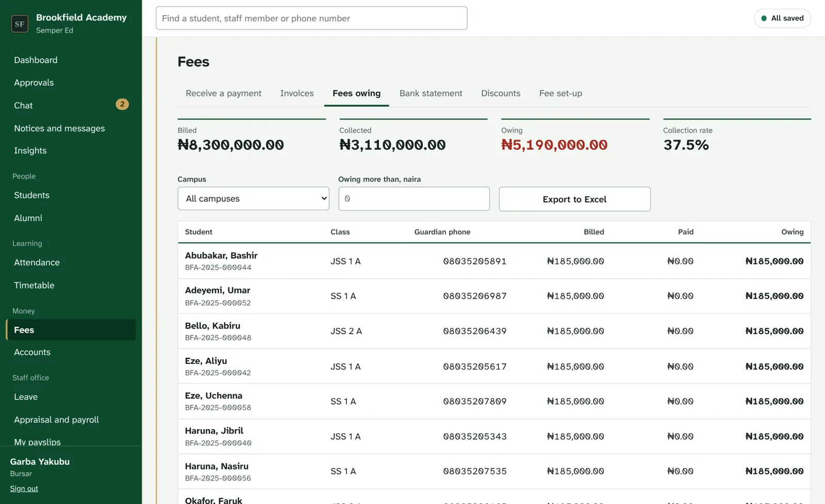Select student Abubakar, Bashir
The height and width of the screenshot is (504, 825).
221,255
